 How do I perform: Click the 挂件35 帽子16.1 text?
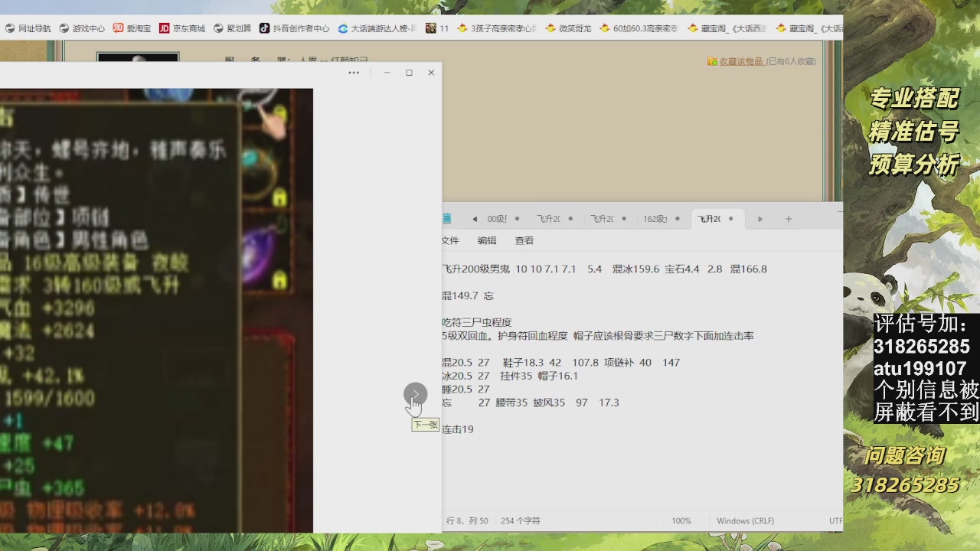click(x=539, y=377)
